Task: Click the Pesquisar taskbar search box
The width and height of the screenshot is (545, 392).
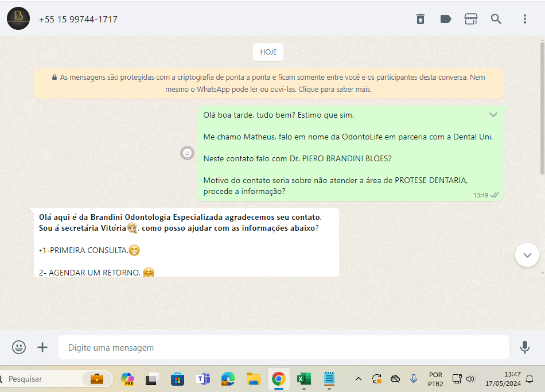Action: point(56,379)
